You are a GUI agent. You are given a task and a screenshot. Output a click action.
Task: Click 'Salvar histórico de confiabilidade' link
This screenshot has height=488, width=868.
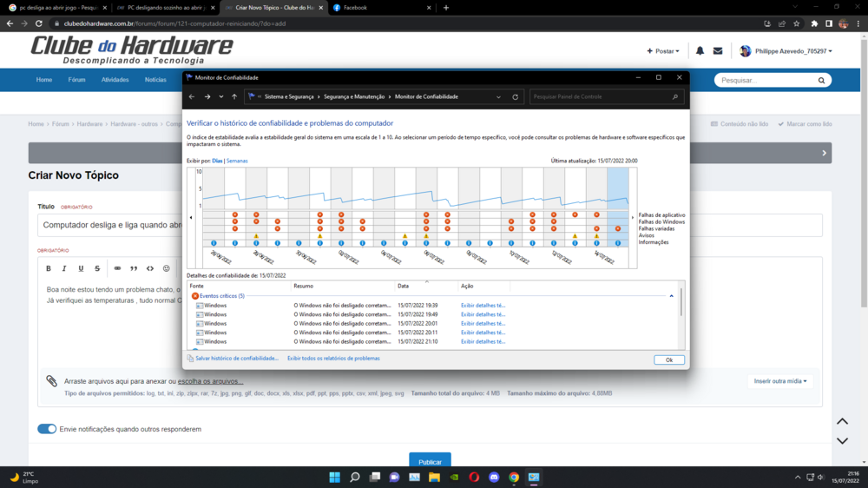(x=236, y=359)
